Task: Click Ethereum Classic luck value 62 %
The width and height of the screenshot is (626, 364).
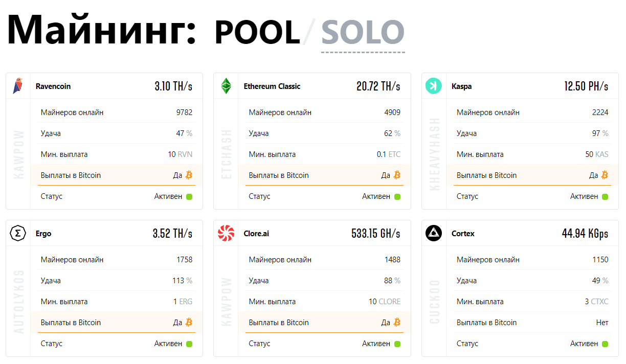Action: pos(392,133)
